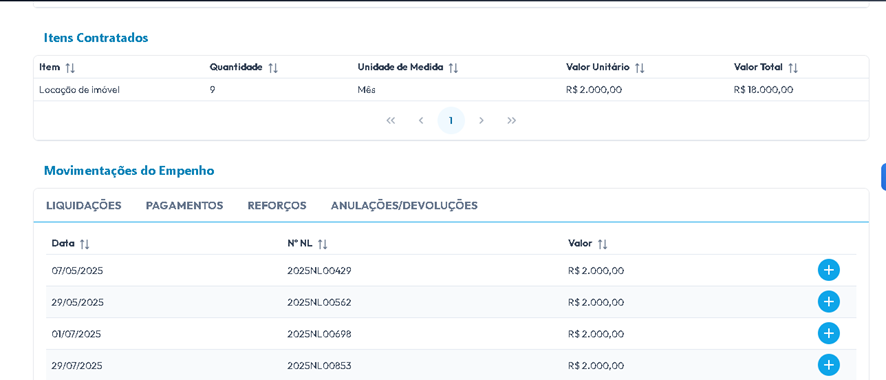Open the blue side tab at right edge
Image resolution: width=886 pixels, height=380 pixels.
click(x=883, y=178)
